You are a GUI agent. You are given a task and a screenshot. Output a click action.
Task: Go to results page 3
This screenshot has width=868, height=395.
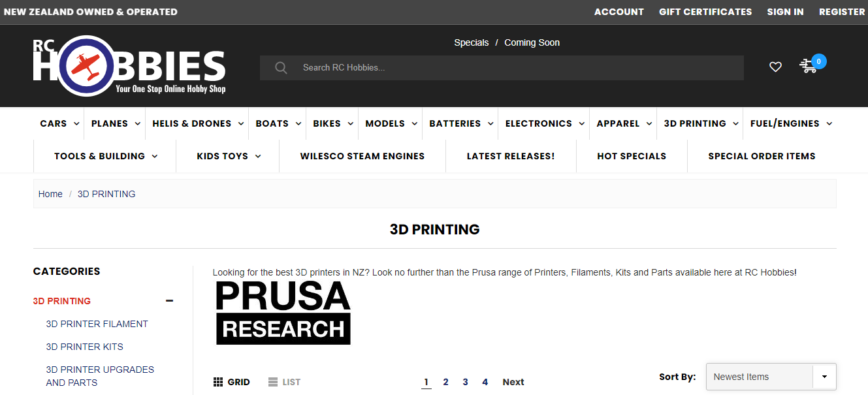coord(466,382)
